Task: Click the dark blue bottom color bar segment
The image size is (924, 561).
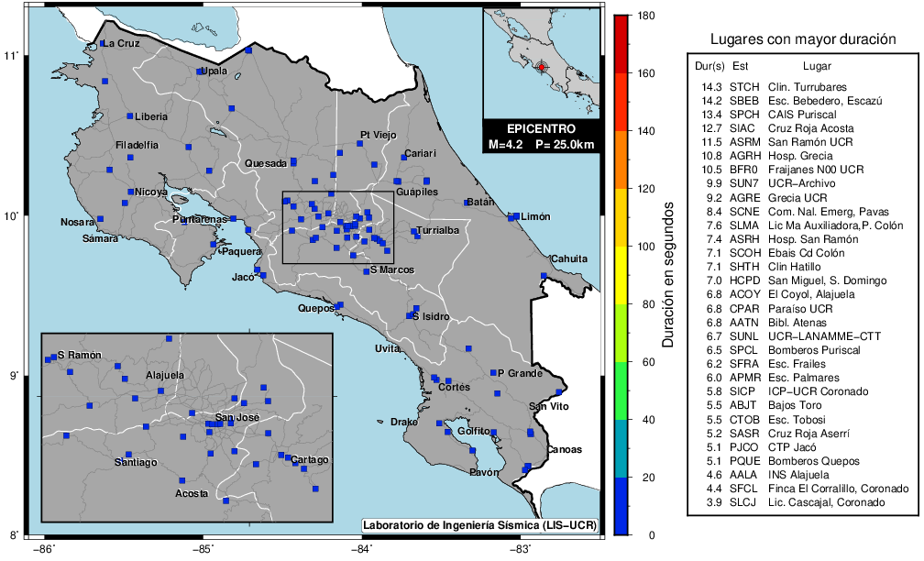Action: pyautogui.click(x=621, y=505)
